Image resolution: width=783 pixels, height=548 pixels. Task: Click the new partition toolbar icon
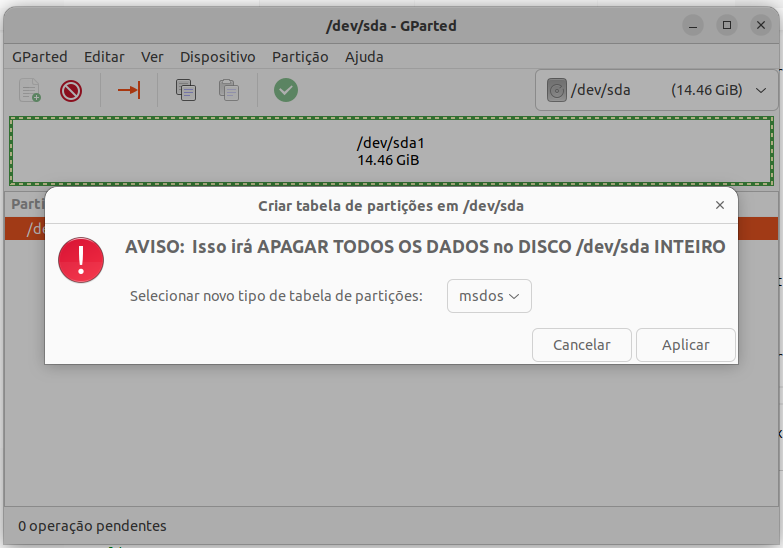click(30, 91)
